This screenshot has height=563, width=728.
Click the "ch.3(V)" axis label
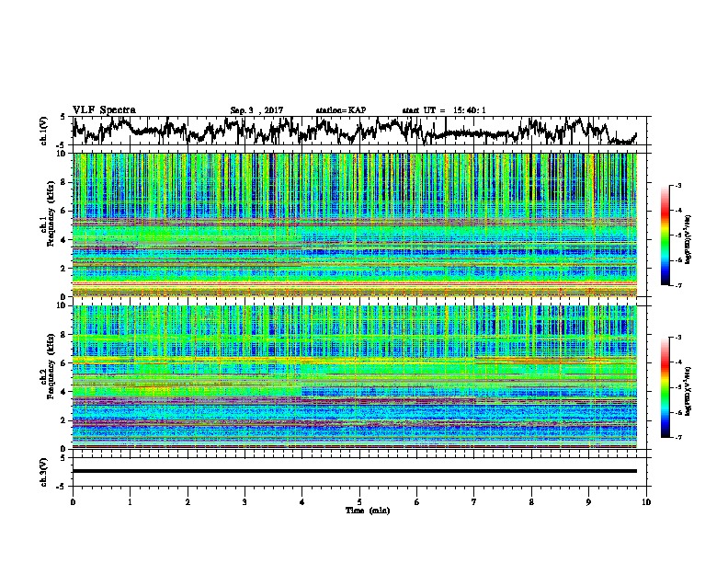click(x=44, y=473)
